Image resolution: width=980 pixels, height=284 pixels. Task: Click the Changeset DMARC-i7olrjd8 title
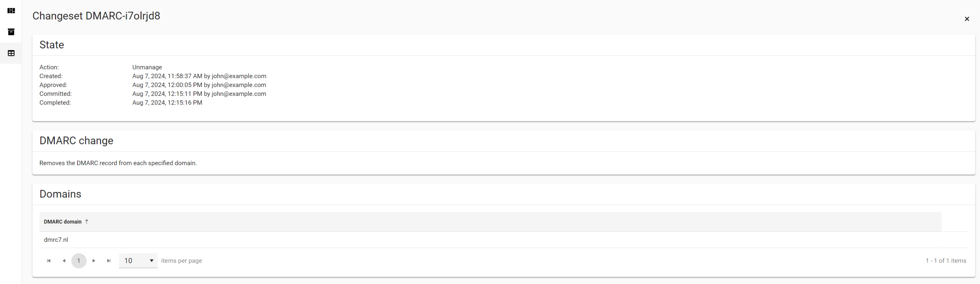pos(96,16)
